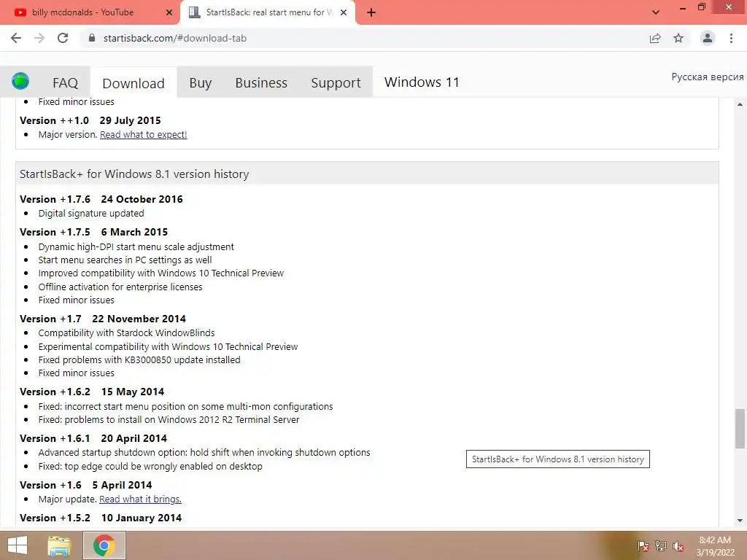Click the Windows 8.1 version history header
The image size is (747, 560).
[x=367, y=174]
